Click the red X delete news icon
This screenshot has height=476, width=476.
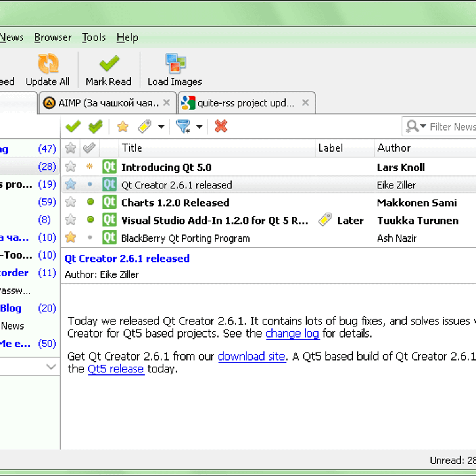[221, 127]
